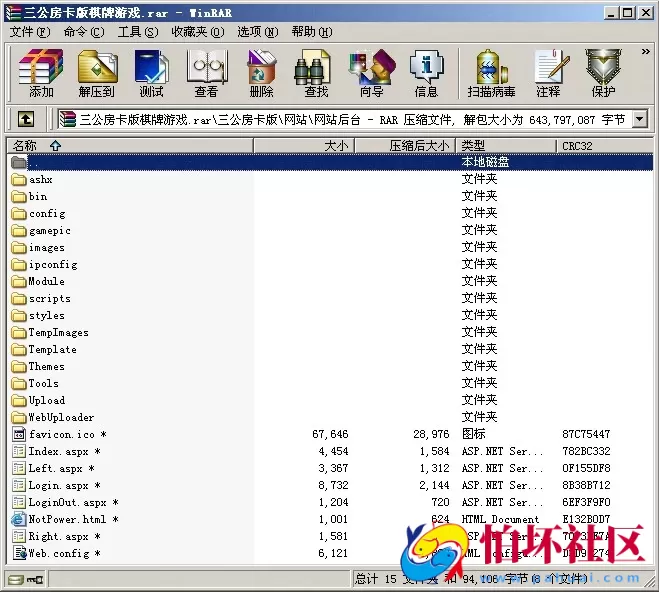Click the Delete (删除) recycle icon
Viewport: 659px width, 592px height.
pyautogui.click(x=261, y=74)
